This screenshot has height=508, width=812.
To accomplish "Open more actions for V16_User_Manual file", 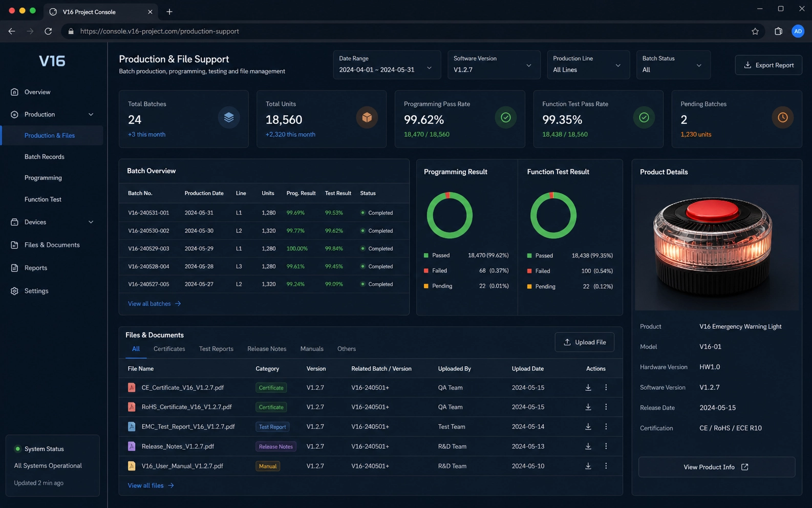I will (606, 466).
